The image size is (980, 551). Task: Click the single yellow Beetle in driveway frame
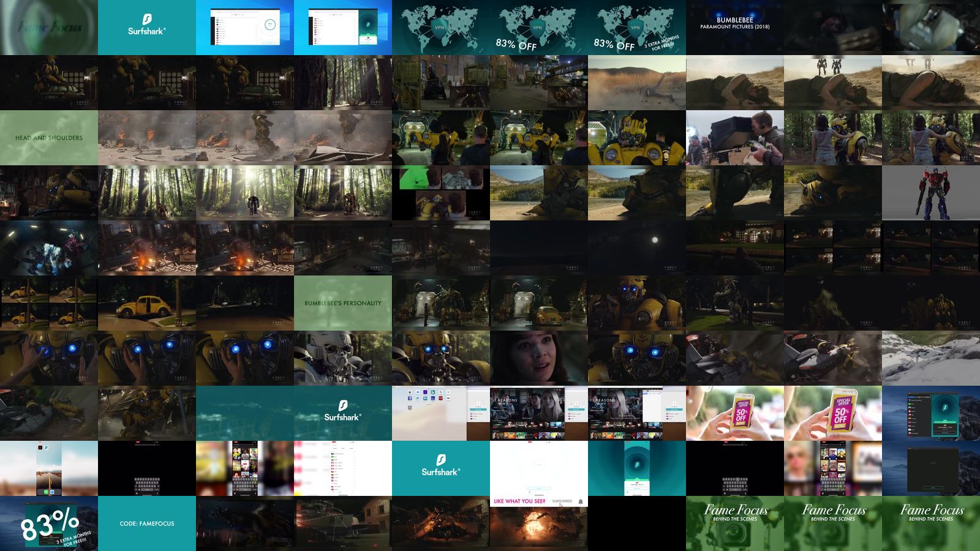tap(146, 303)
